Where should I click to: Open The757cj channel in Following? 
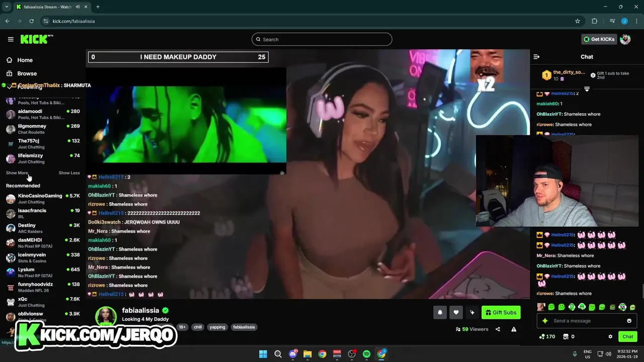coord(43,144)
